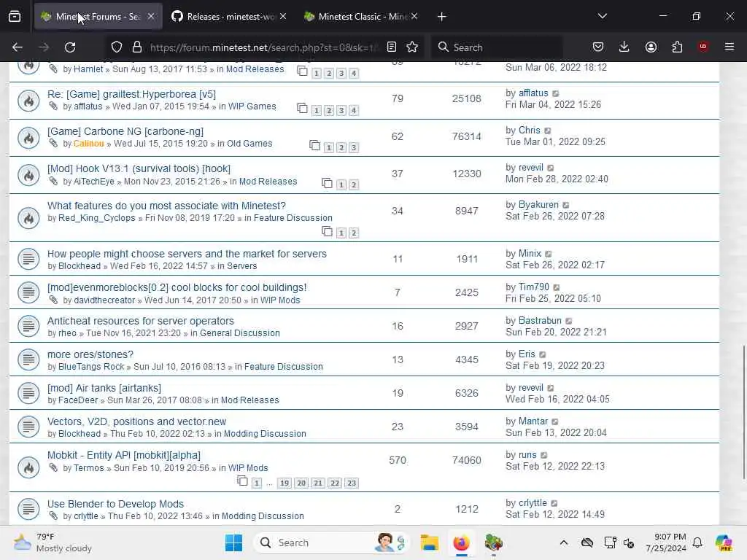This screenshot has width=747, height=560.
Task: Open the notifications bell in system tray
Action: (x=697, y=542)
